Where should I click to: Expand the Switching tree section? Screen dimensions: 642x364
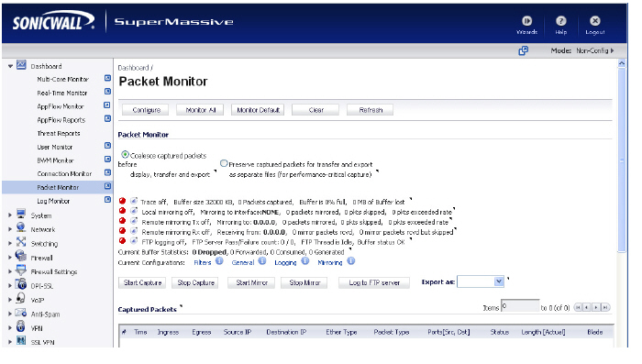10,244
